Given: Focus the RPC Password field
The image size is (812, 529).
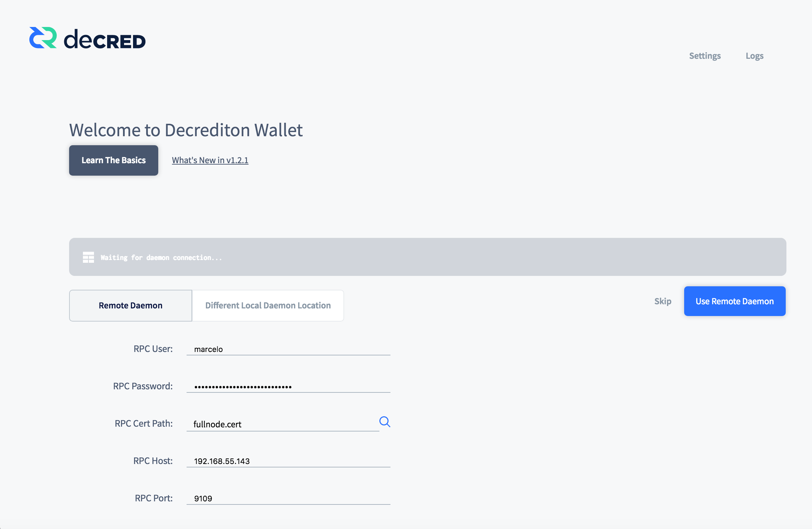Looking at the screenshot, I should click(x=289, y=386).
